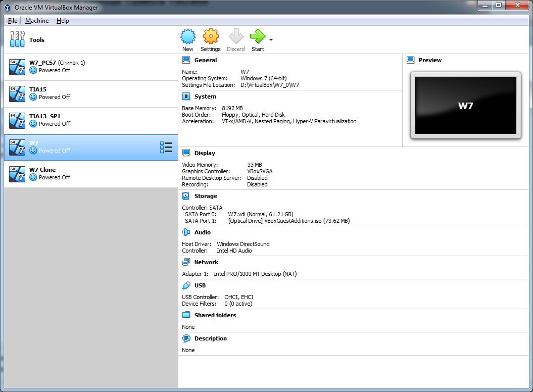Open the Machine menu
Screen dimensions: 533x392
pyautogui.click(x=37, y=21)
